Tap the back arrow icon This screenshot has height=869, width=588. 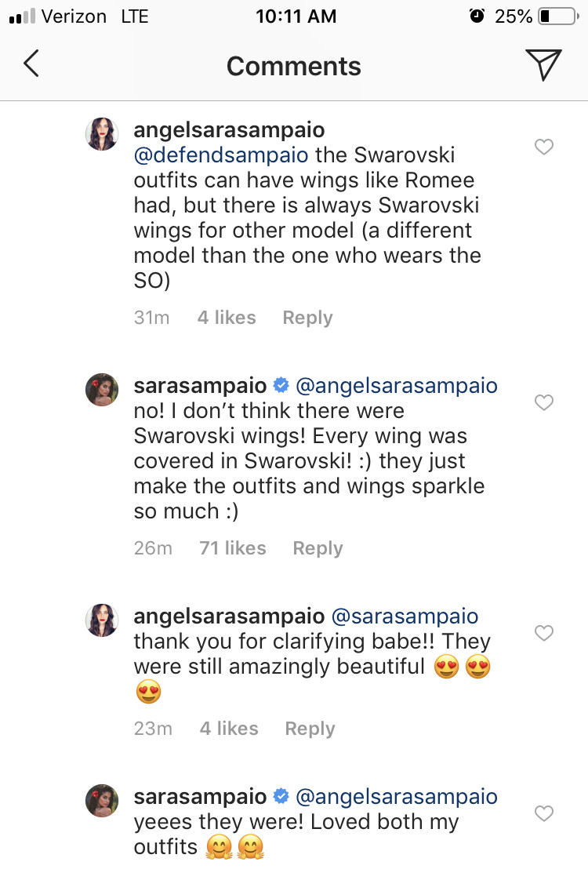[31, 65]
